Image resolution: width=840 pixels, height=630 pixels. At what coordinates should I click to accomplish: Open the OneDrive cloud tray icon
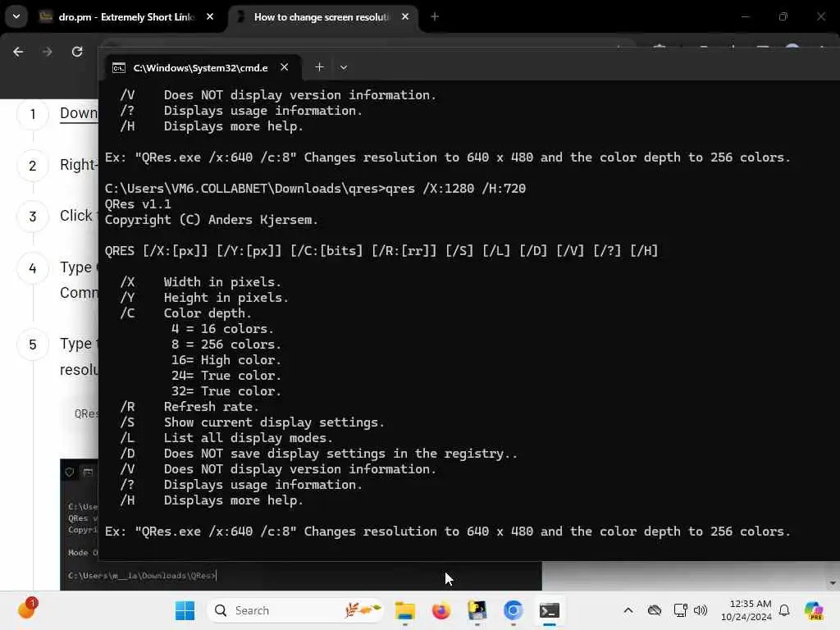(x=654, y=610)
